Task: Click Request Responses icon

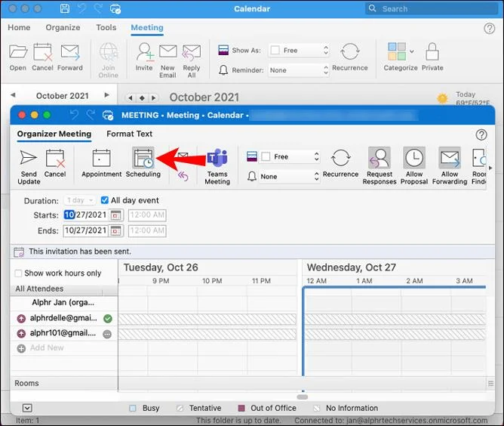Action: pyautogui.click(x=379, y=159)
